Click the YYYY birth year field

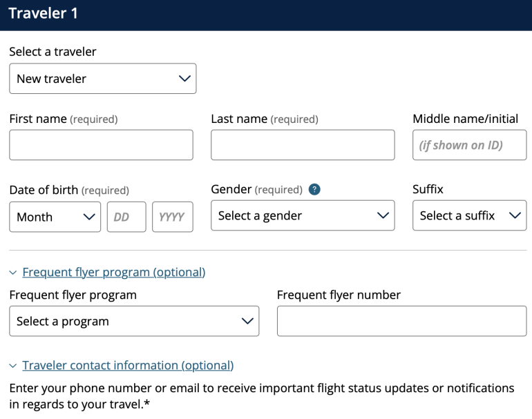(172, 217)
